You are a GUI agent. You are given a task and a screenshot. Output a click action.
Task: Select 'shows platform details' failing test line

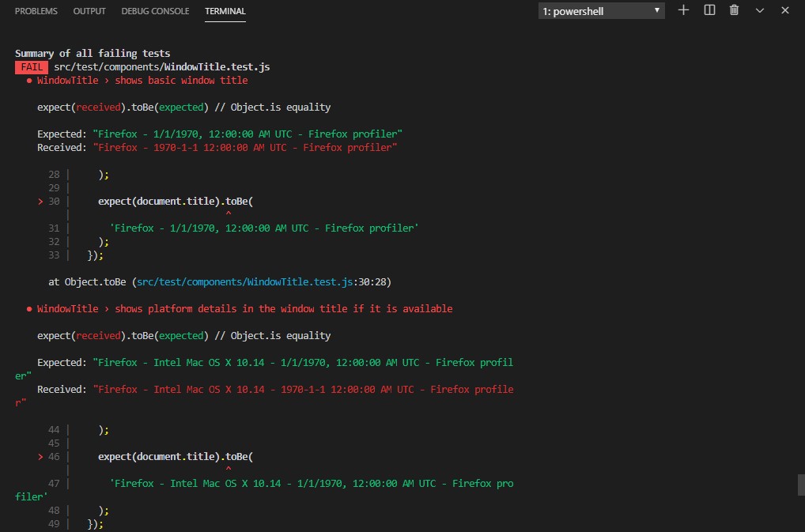(240, 309)
